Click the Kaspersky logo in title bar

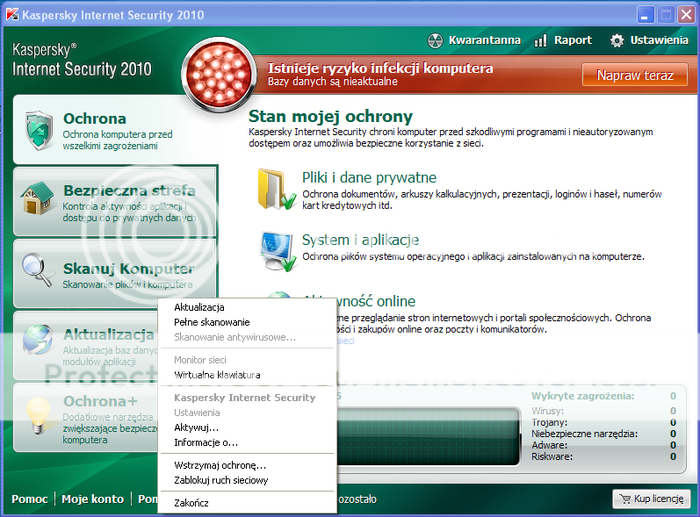12,15
